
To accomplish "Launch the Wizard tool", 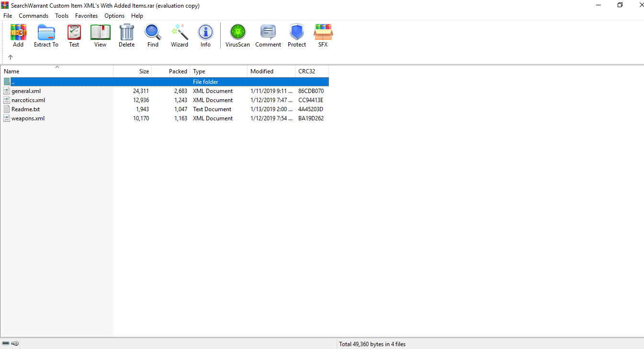I will coord(179,35).
